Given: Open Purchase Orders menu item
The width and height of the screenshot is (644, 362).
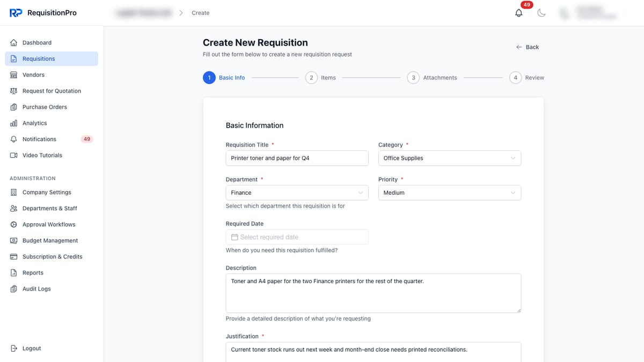Looking at the screenshot, I should pos(52,107).
